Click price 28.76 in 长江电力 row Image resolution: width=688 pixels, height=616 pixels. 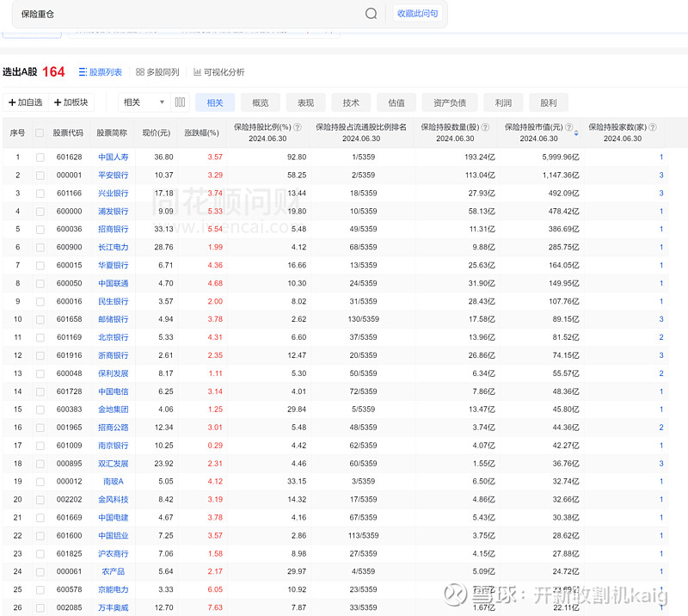point(163,247)
